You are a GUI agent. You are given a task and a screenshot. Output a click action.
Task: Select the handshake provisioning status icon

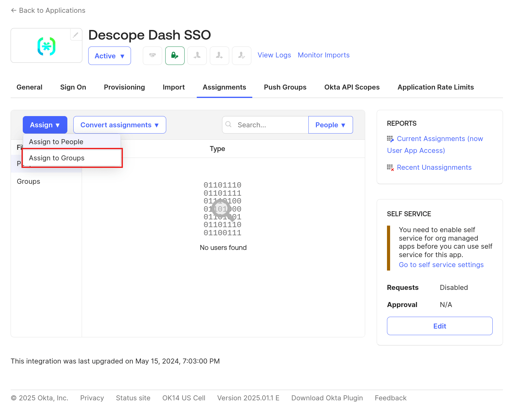(x=152, y=56)
